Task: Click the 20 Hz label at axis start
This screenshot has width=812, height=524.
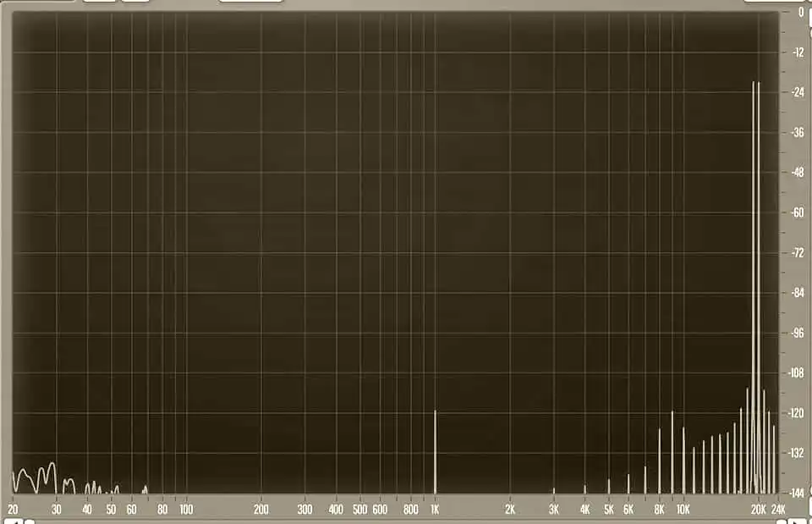Action: [13, 510]
